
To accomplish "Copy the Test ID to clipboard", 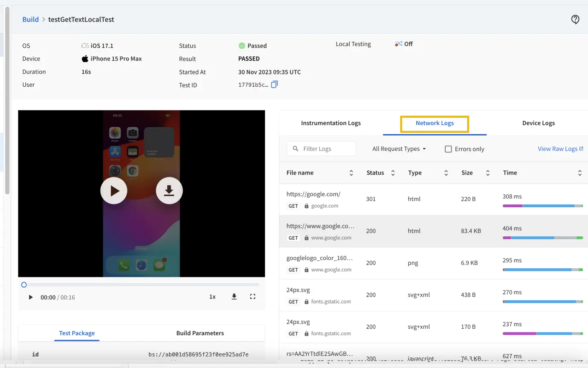I will pyautogui.click(x=274, y=85).
